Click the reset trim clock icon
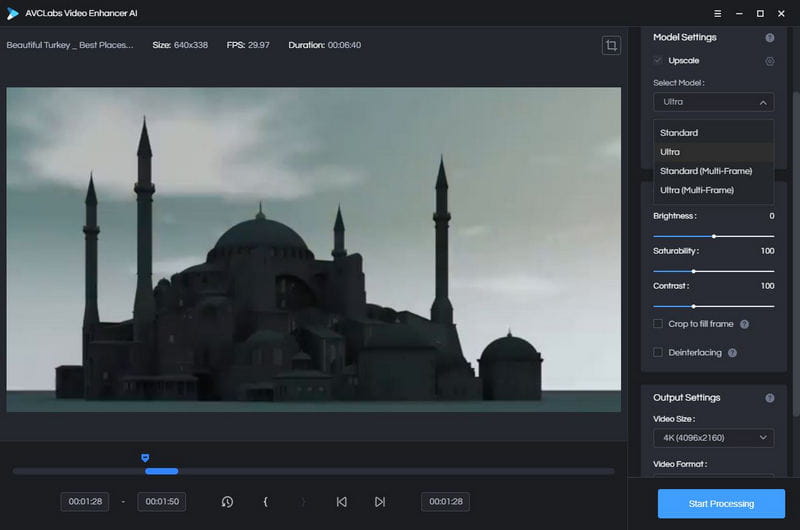The height and width of the screenshot is (530, 800). click(227, 502)
